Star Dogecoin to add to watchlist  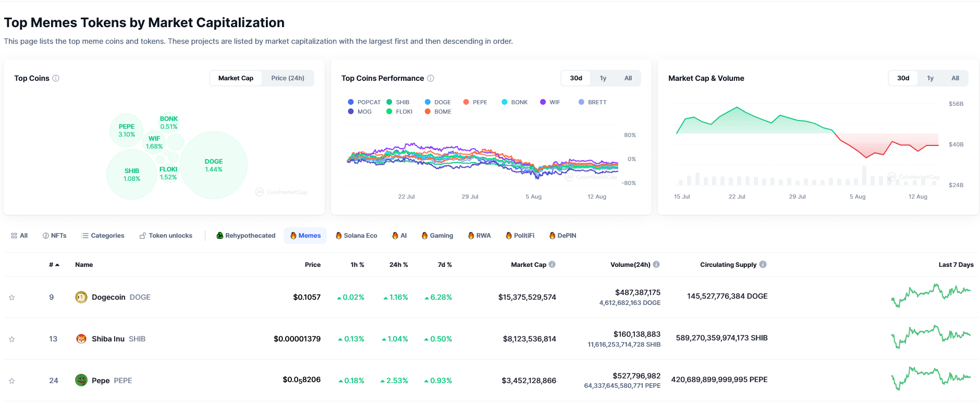pos(11,298)
